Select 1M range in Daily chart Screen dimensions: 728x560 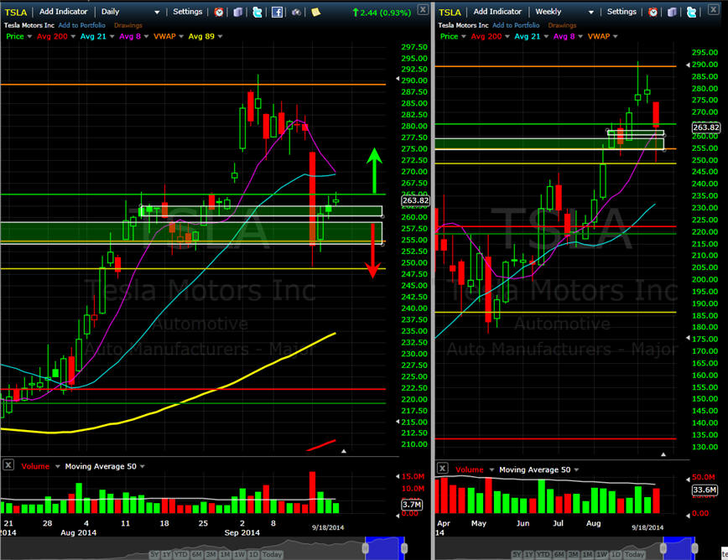pyautogui.click(x=225, y=554)
